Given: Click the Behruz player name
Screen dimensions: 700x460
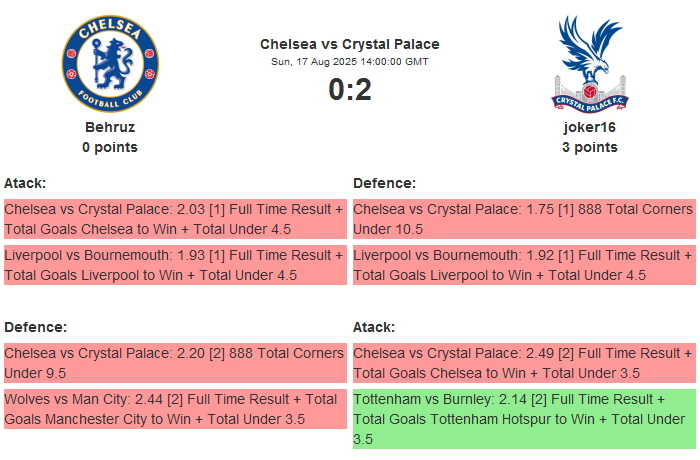Looking at the screenshot, I should pos(110,127).
